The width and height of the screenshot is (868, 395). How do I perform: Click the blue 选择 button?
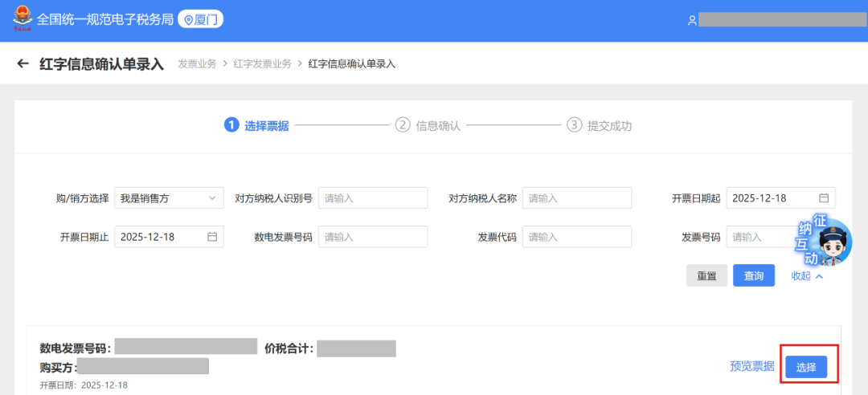(806, 367)
